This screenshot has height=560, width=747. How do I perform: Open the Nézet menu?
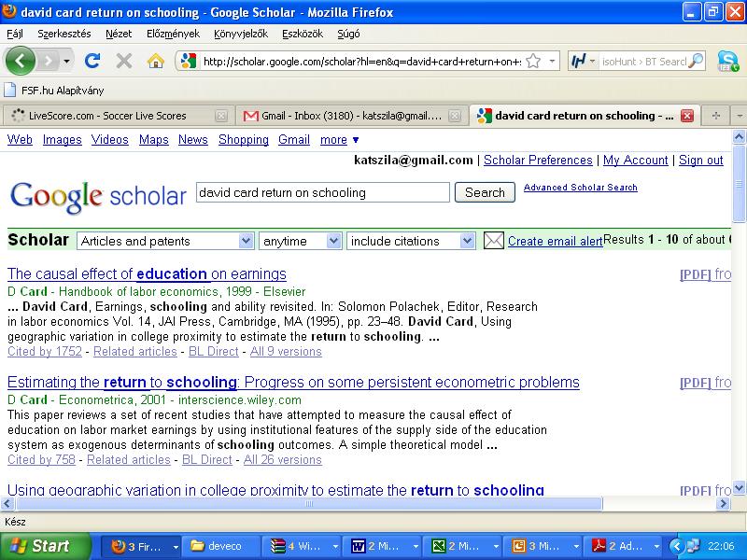point(119,34)
